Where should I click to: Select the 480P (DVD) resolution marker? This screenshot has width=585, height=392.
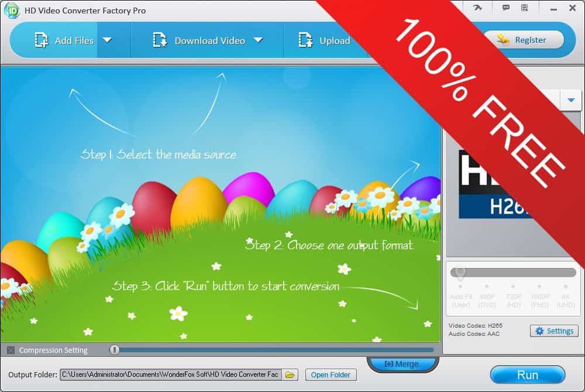(x=487, y=297)
